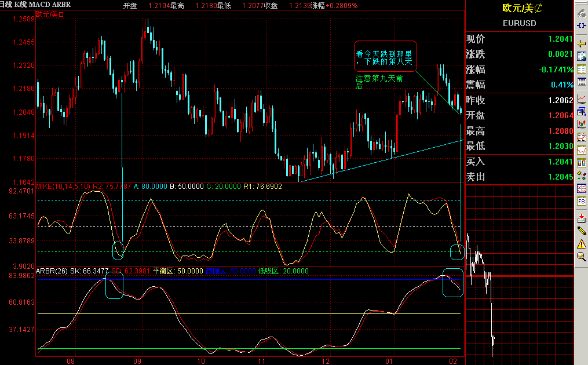
Task: Open the quote table icon in sidebar
Action: click(x=581, y=56)
